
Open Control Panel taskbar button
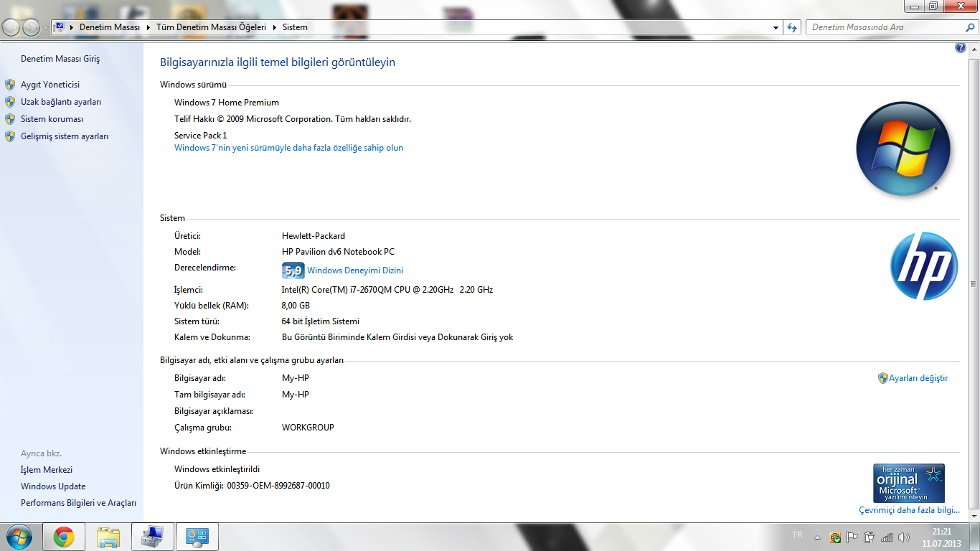197,537
